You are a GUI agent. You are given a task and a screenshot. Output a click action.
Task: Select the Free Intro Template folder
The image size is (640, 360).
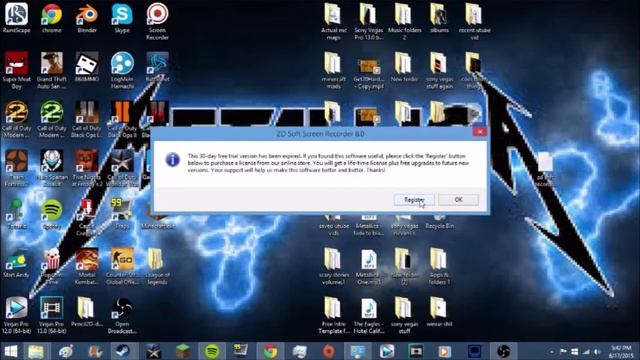click(x=333, y=315)
